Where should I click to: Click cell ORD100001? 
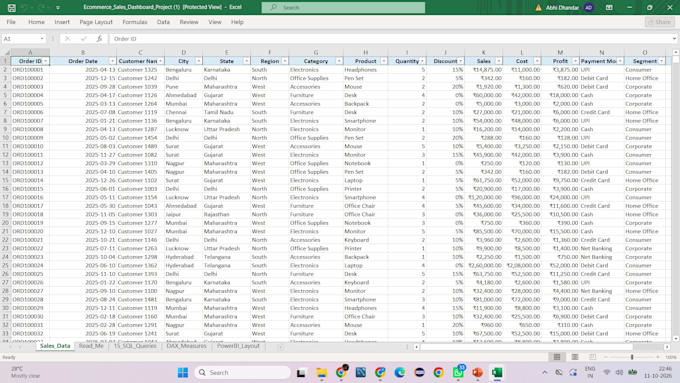click(30, 69)
